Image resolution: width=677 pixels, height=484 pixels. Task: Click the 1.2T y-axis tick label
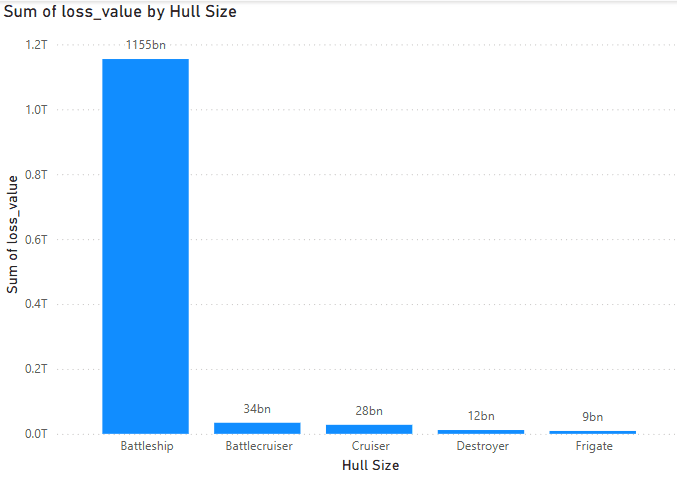[x=36, y=45]
